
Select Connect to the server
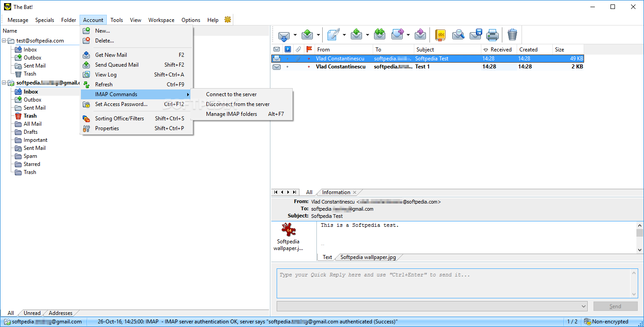pyautogui.click(x=241, y=94)
